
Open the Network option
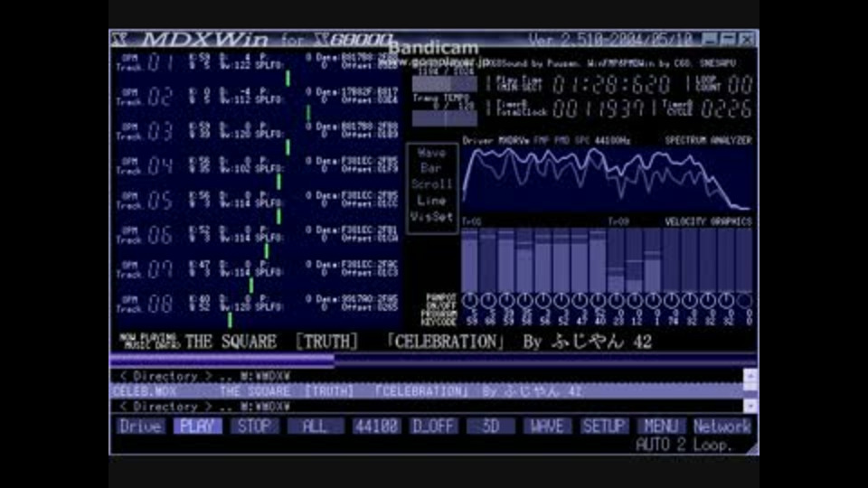point(722,426)
